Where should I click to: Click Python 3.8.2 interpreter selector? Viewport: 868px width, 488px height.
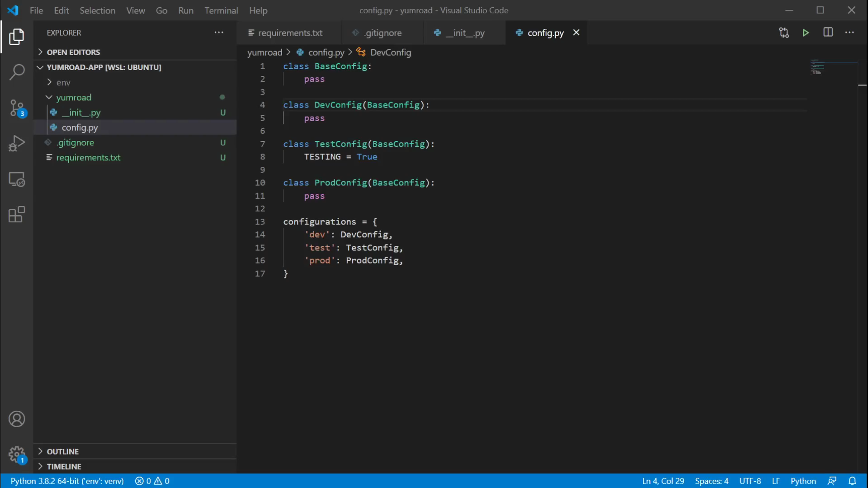[x=67, y=481]
